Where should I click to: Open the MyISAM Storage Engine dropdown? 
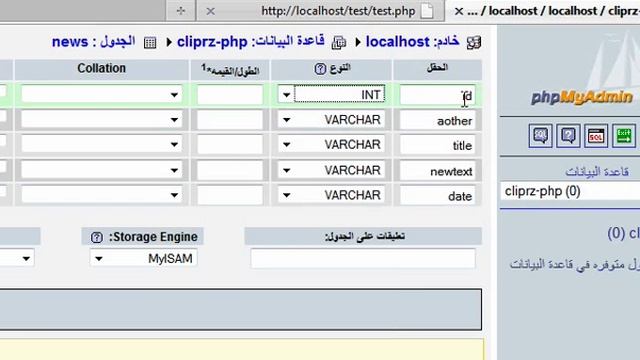click(x=143, y=258)
